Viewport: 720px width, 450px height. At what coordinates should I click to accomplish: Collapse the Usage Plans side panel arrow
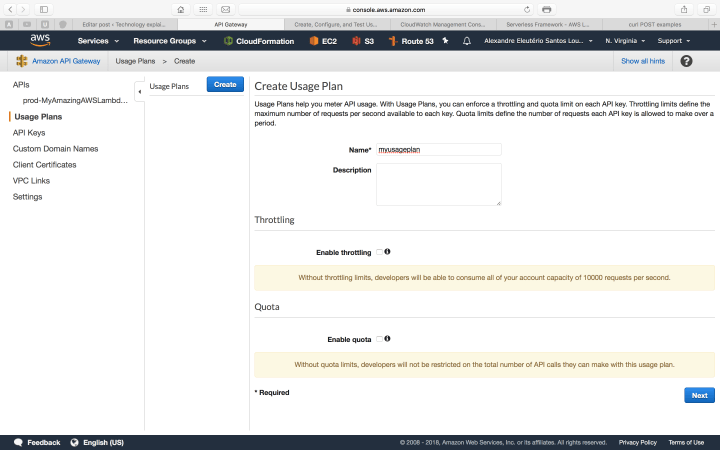coord(139,90)
